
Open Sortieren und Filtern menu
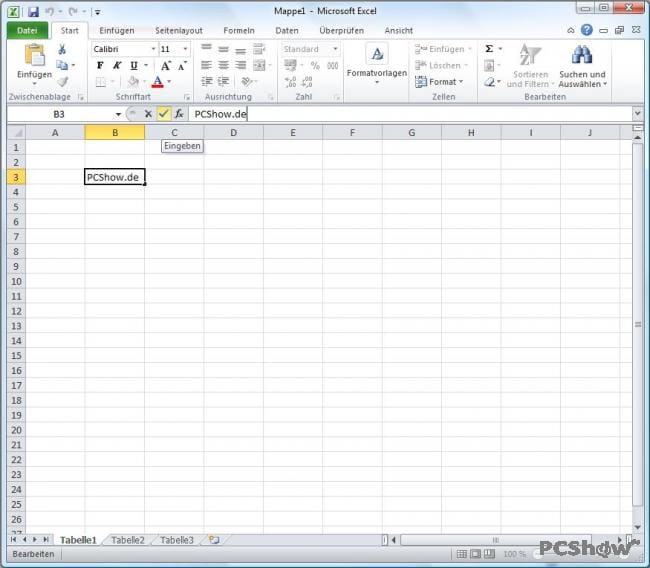[x=530, y=66]
